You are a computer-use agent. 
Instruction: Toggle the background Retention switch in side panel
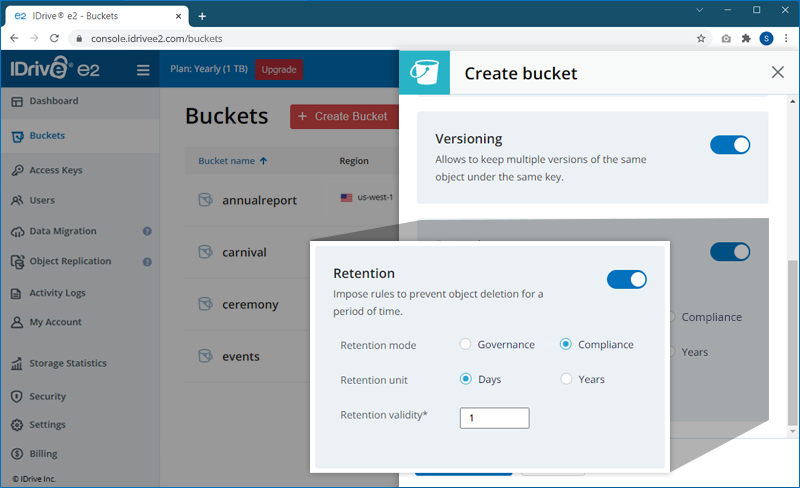(730, 252)
